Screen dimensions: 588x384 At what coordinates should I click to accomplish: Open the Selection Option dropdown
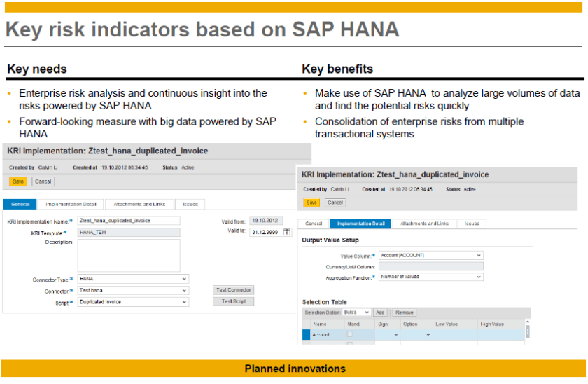click(x=367, y=312)
